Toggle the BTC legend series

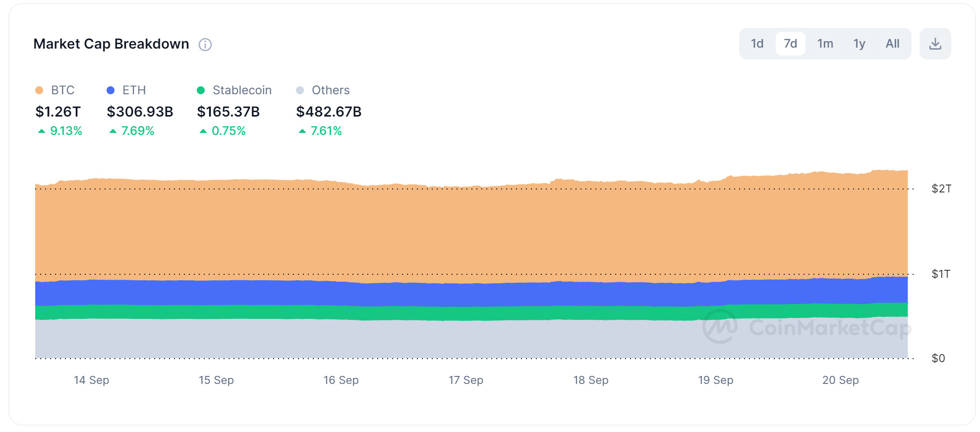55,90
